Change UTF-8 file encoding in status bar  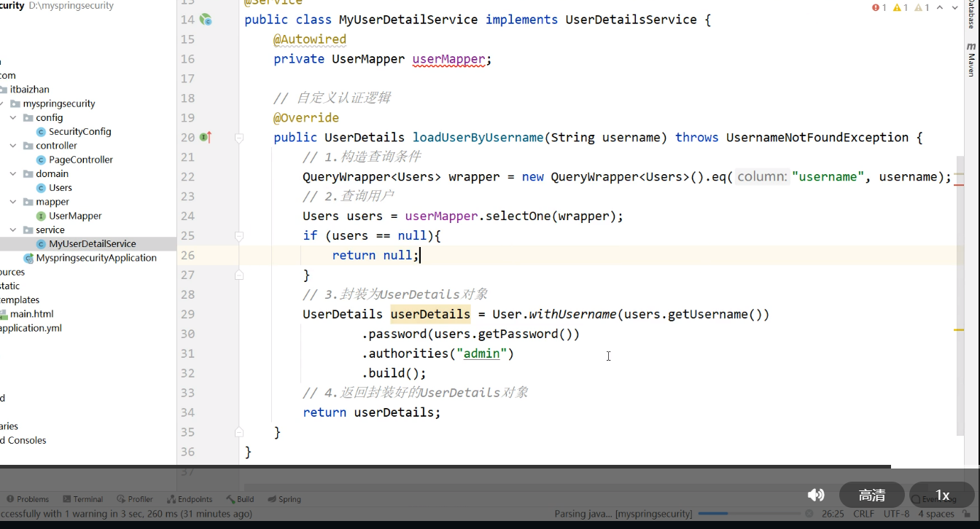coord(896,514)
